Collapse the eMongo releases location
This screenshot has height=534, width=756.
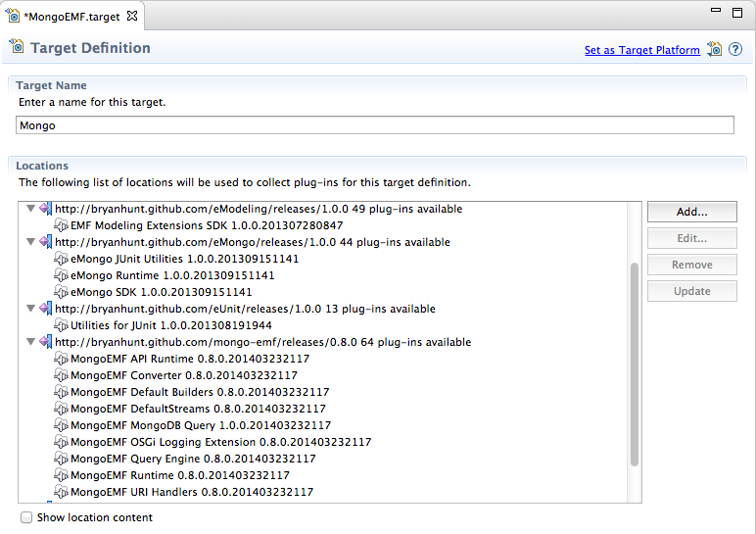click(x=30, y=242)
